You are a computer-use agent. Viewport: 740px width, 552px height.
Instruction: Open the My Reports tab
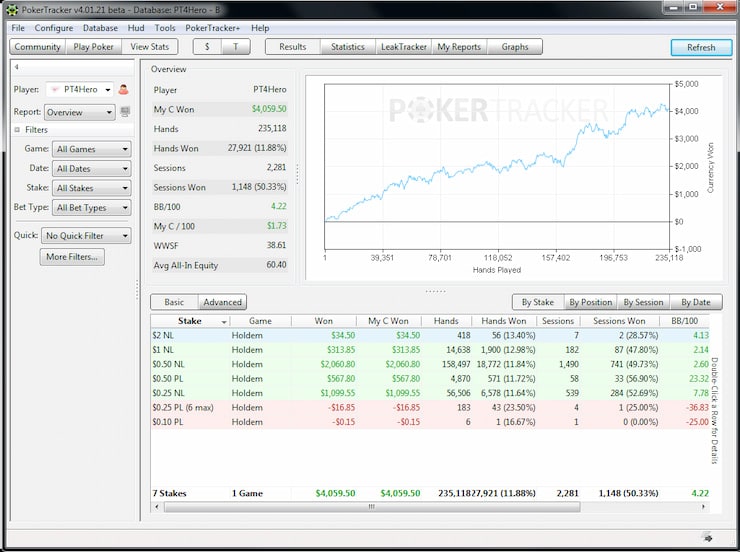[x=459, y=47]
